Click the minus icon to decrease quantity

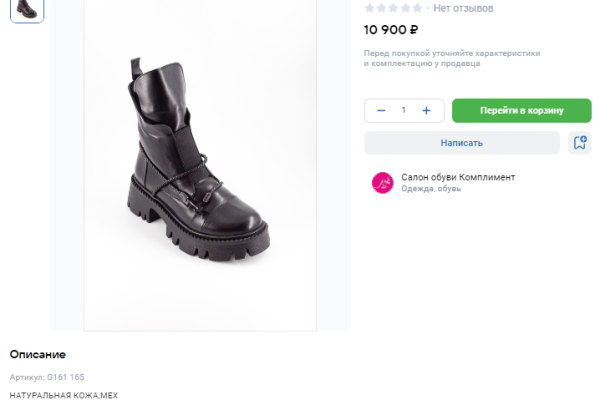point(381,110)
